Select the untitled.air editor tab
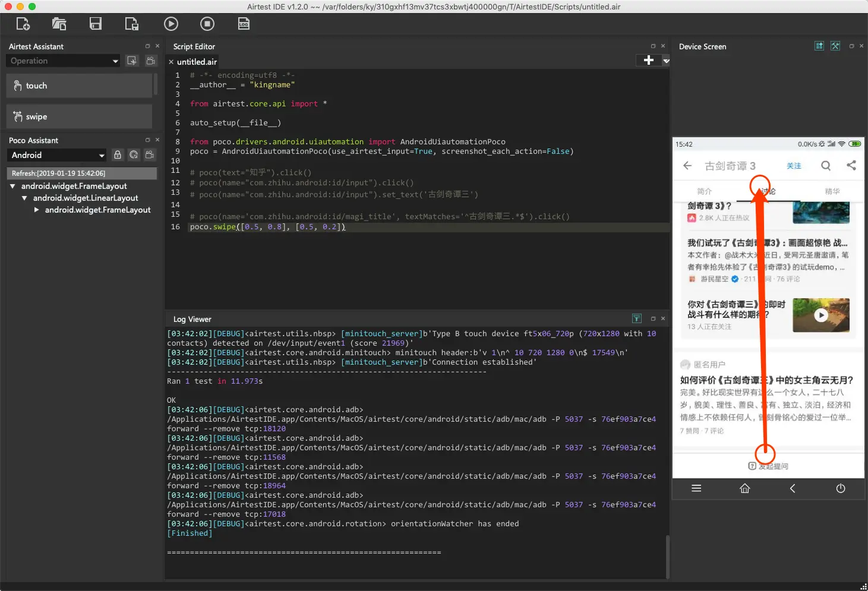Image resolution: width=868 pixels, height=591 pixels. 192,62
